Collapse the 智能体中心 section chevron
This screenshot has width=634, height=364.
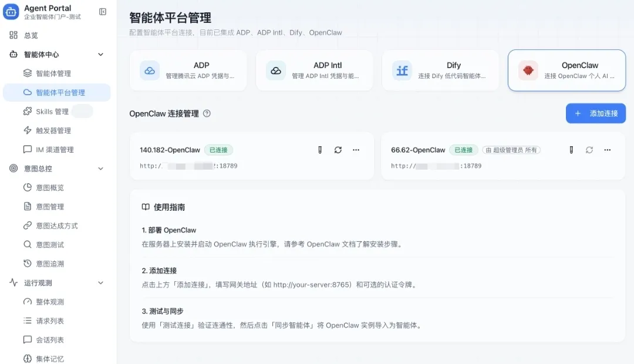click(100, 54)
